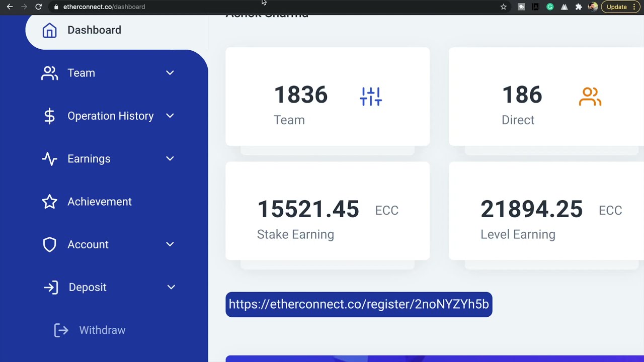Collapse the Deposit chevron

click(x=171, y=287)
